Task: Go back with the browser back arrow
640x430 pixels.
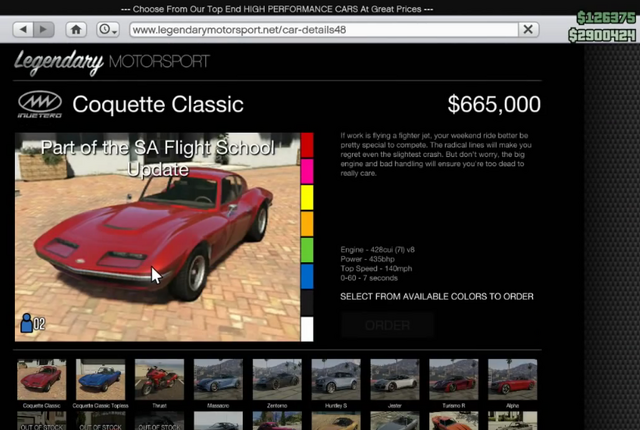Action: (23, 29)
